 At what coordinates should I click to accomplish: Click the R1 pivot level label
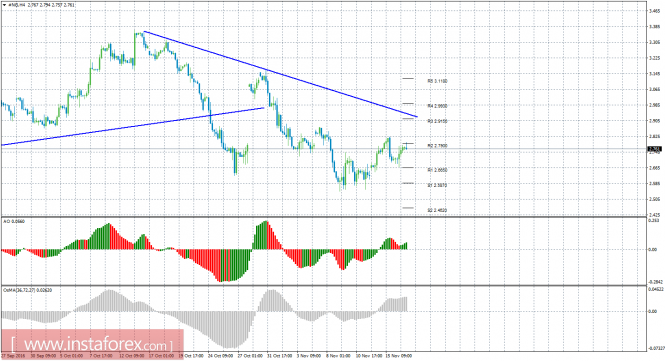coord(437,170)
